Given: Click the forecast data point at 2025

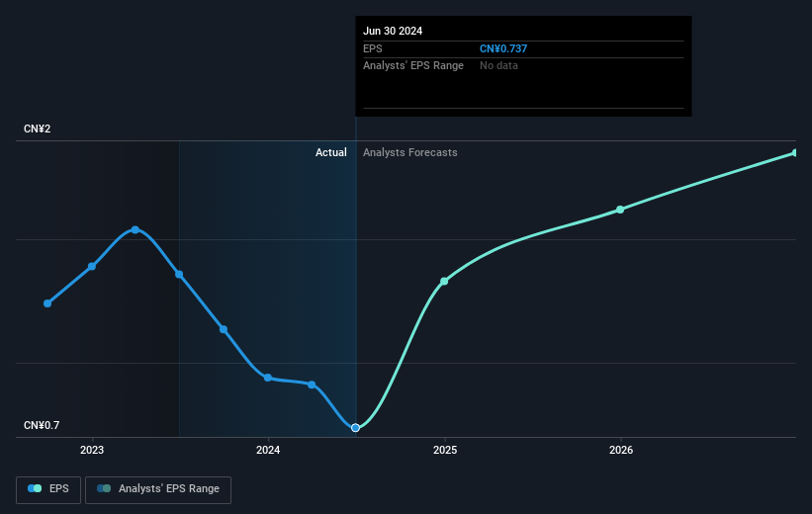Looking at the screenshot, I should click(x=444, y=282).
